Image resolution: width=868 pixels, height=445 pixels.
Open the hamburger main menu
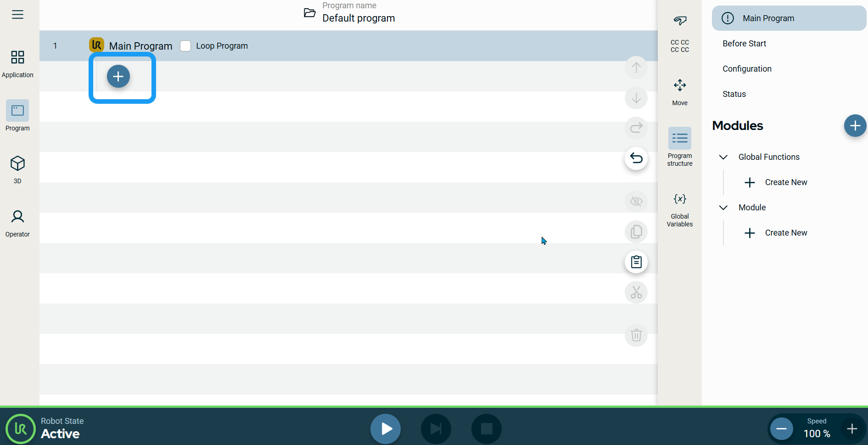[x=17, y=15]
